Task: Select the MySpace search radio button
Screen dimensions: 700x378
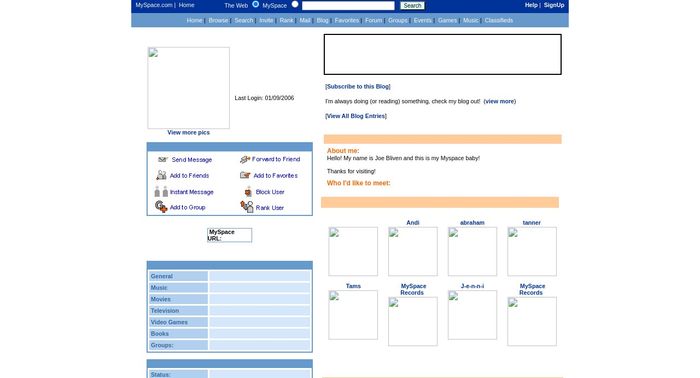Action: [x=295, y=4]
